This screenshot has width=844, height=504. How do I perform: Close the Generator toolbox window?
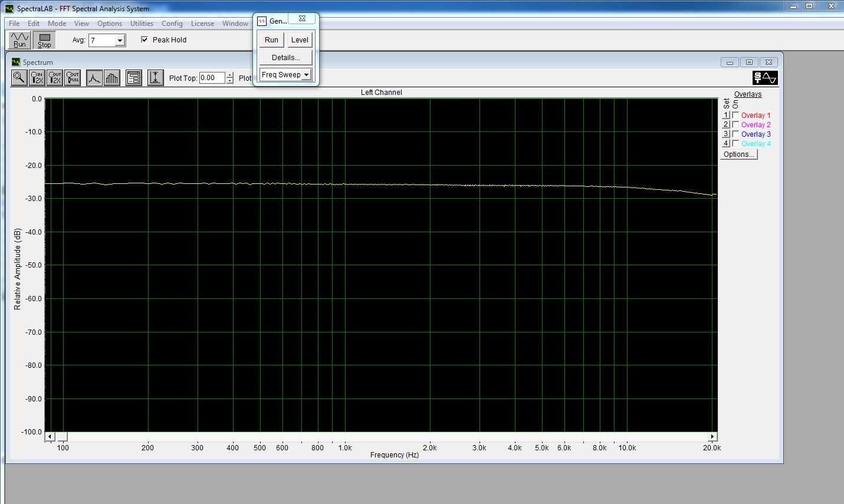point(302,18)
